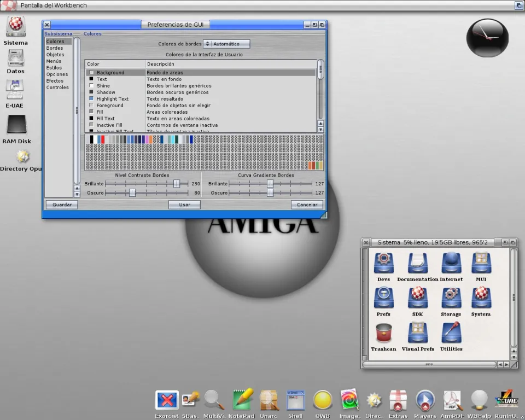The image size is (525, 420).
Task: Select the Highlight Text color row
Action: pyautogui.click(x=113, y=99)
